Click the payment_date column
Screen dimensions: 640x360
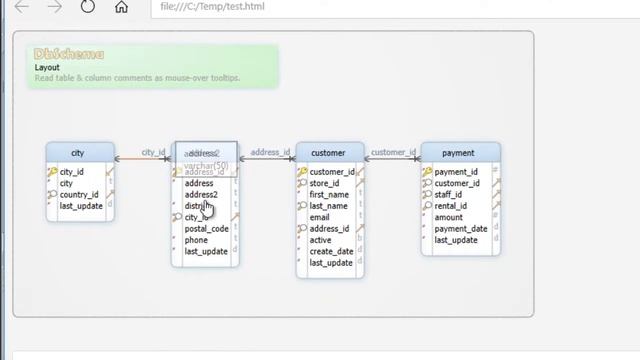[x=461, y=229]
